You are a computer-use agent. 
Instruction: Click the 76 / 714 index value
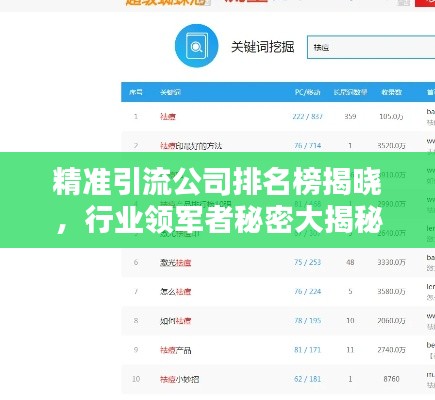[x=307, y=146]
